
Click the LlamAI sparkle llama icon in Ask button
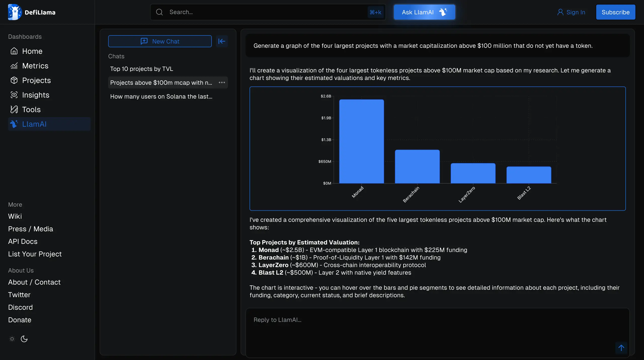click(443, 12)
